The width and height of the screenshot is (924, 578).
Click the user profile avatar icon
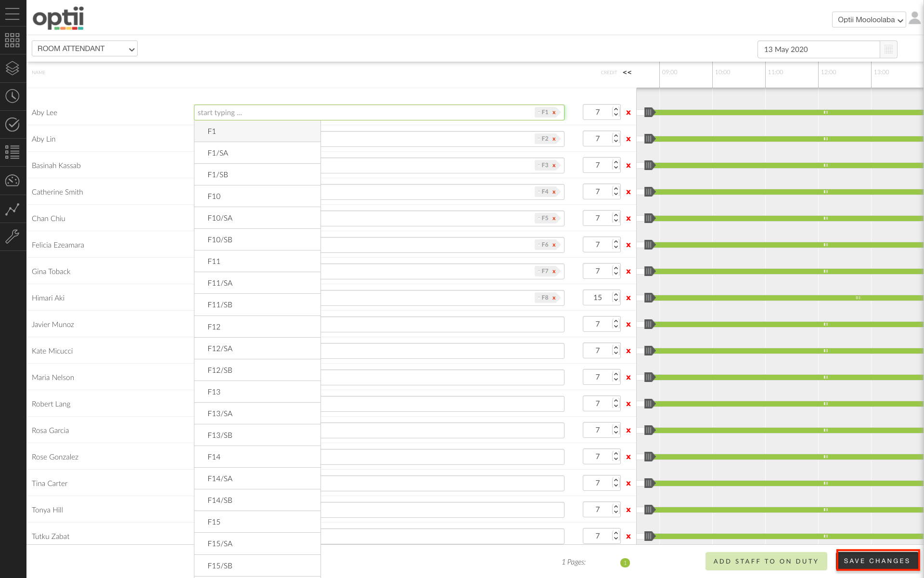pos(915,18)
